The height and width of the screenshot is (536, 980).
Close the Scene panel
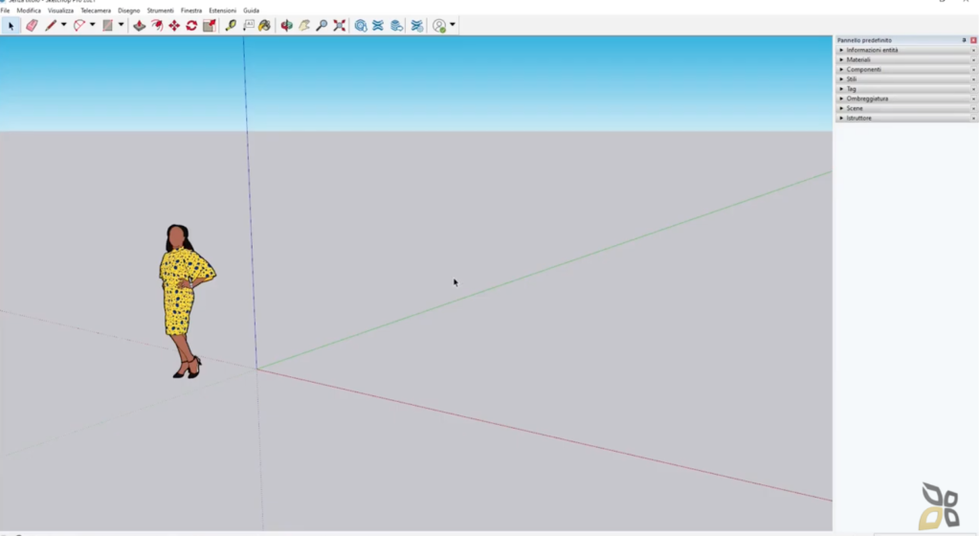(x=973, y=108)
